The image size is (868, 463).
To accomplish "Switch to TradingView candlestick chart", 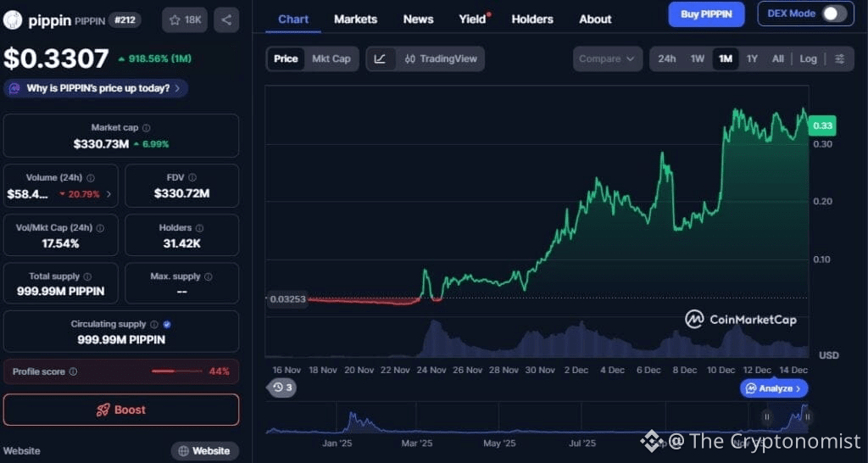I will click(x=441, y=59).
